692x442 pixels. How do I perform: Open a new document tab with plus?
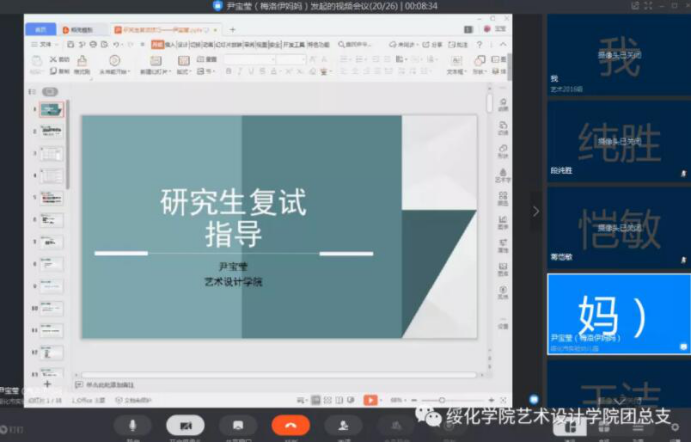(232, 30)
